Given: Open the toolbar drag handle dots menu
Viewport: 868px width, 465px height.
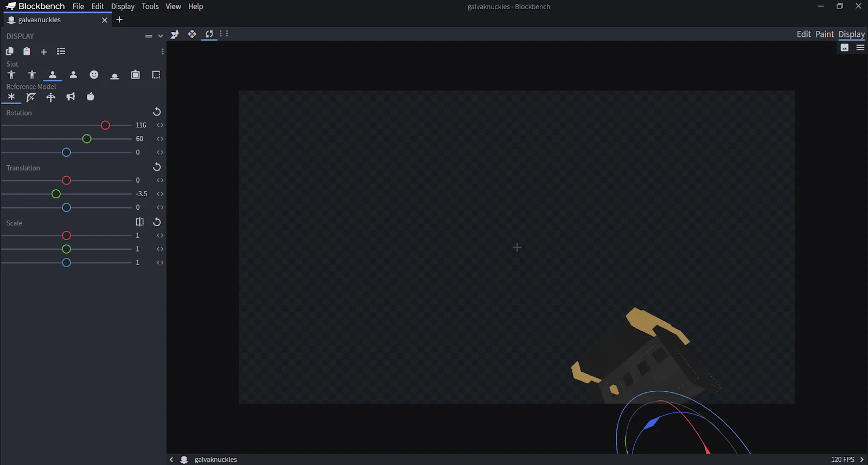Looking at the screenshot, I should (x=224, y=34).
